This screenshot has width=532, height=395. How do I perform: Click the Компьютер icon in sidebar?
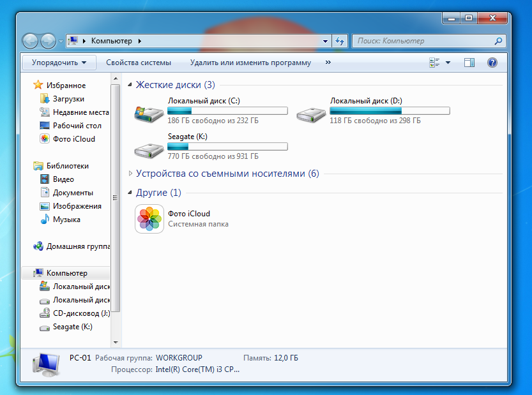38,272
